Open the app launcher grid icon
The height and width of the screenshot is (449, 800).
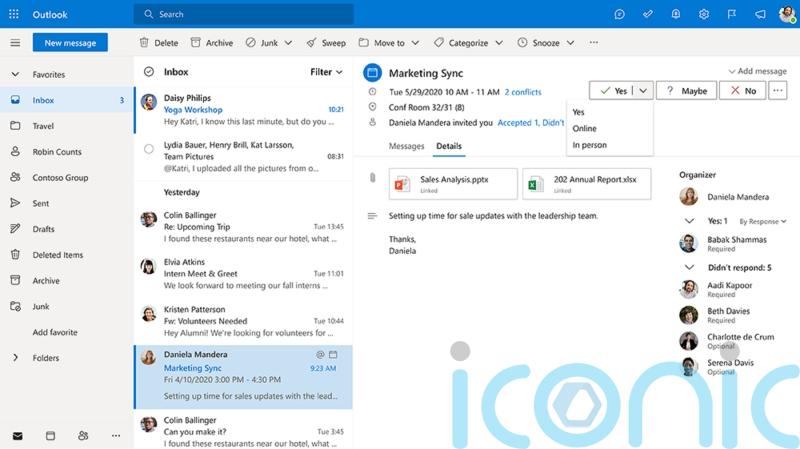14,14
